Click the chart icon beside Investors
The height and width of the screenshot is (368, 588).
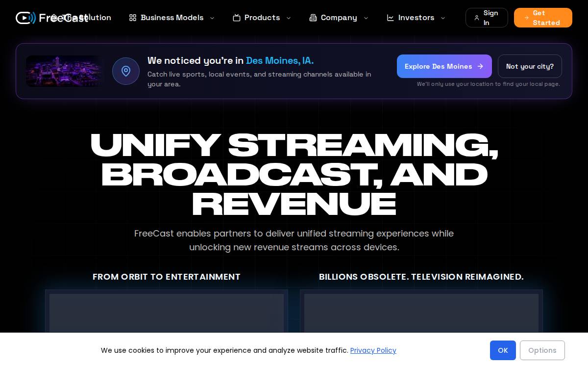point(391,18)
